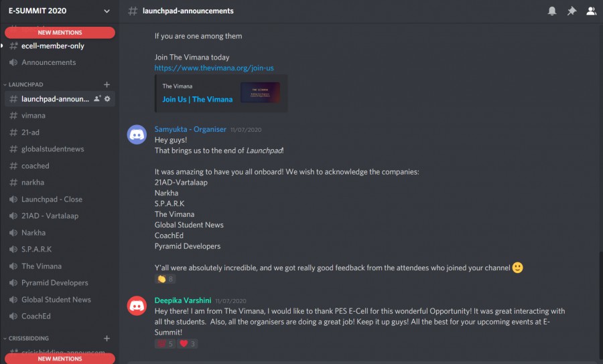Join the Pyramid Developers voice channel
The height and width of the screenshot is (364, 603).
tap(54, 283)
